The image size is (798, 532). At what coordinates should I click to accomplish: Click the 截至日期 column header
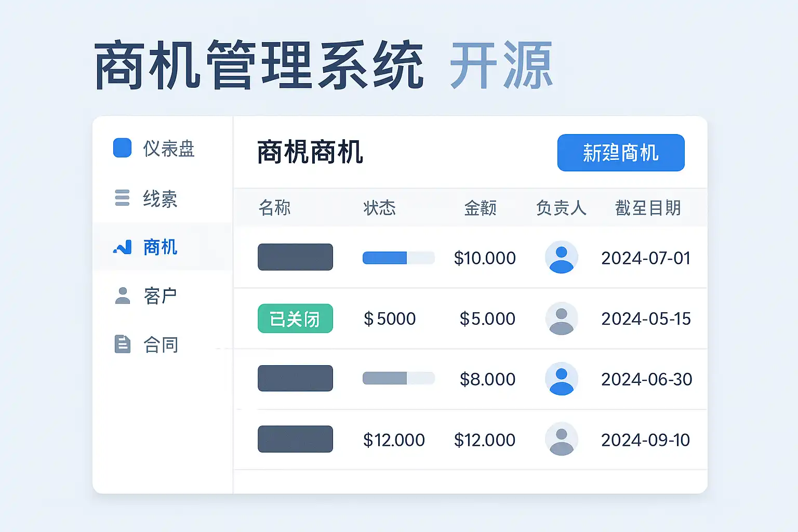pos(648,208)
